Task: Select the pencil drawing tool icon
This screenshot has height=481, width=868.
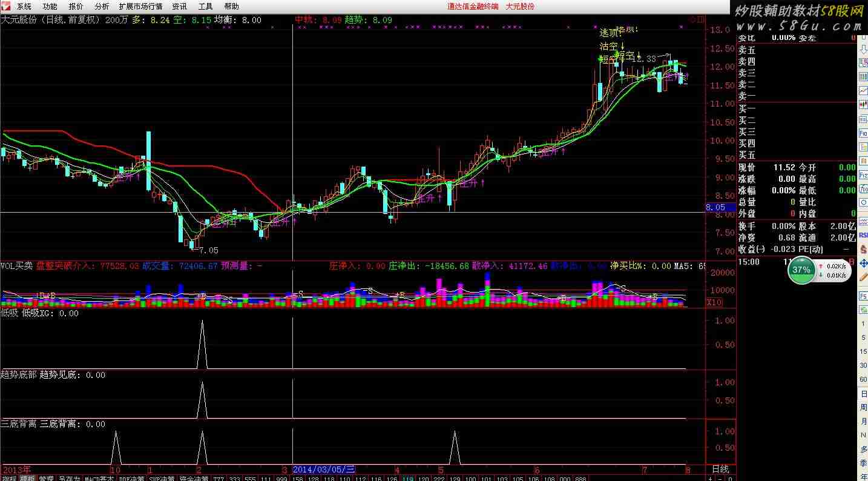Action: point(863,277)
